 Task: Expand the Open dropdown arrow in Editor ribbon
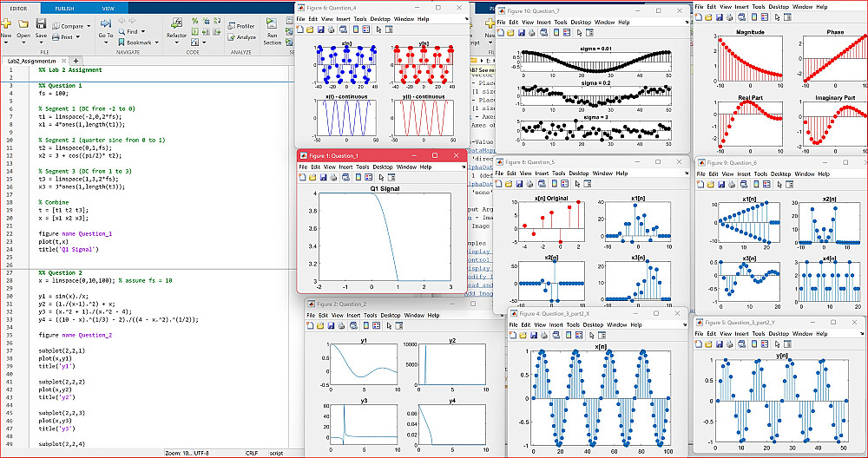(x=23, y=43)
